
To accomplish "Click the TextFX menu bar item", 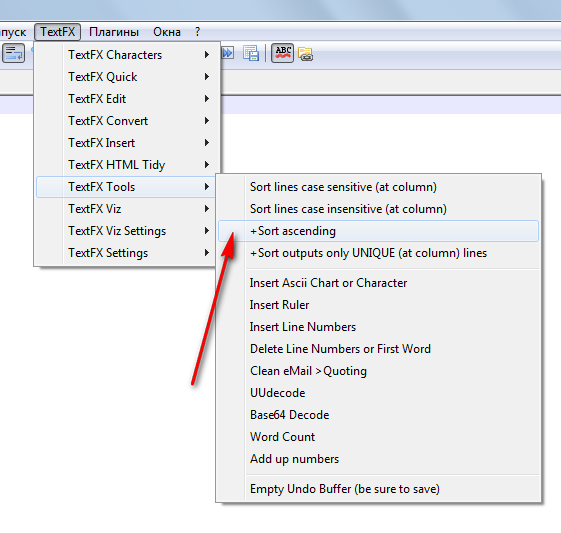I will click(58, 32).
